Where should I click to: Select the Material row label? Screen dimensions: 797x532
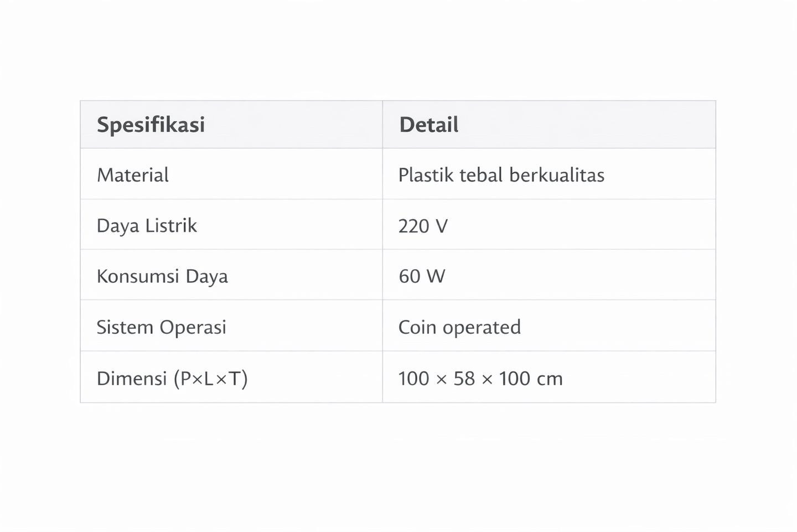tap(133, 175)
